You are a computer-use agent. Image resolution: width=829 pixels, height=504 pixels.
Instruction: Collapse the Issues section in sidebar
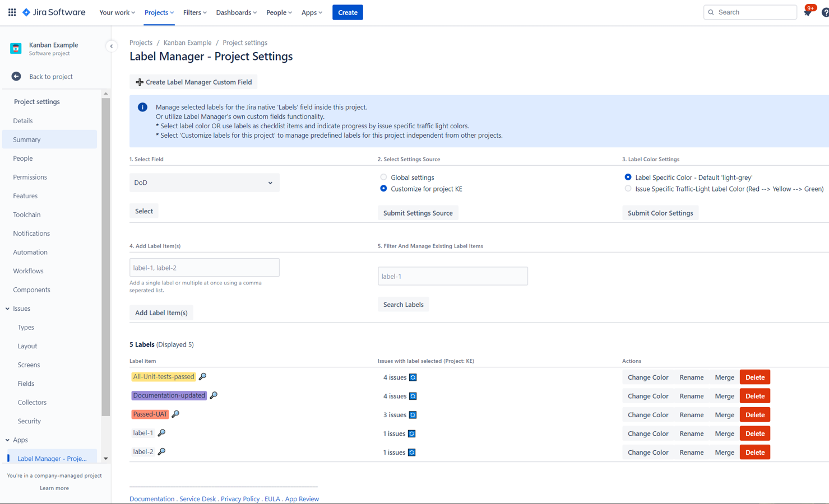tap(8, 309)
